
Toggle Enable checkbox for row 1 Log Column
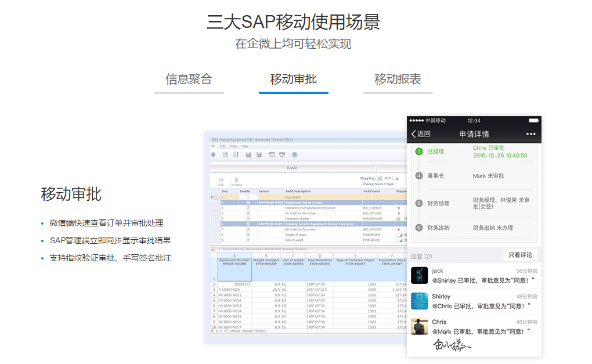(248, 197)
